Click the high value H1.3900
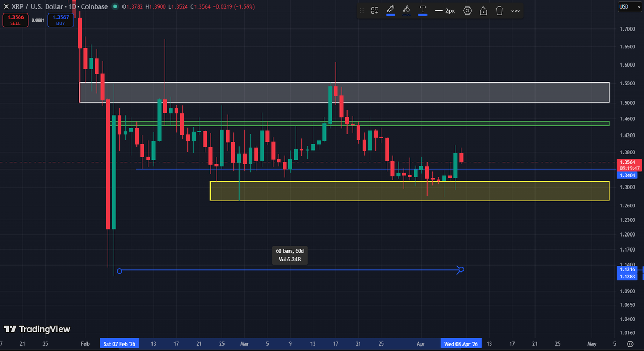This screenshot has width=644, height=351. click(x=156, y=6)
